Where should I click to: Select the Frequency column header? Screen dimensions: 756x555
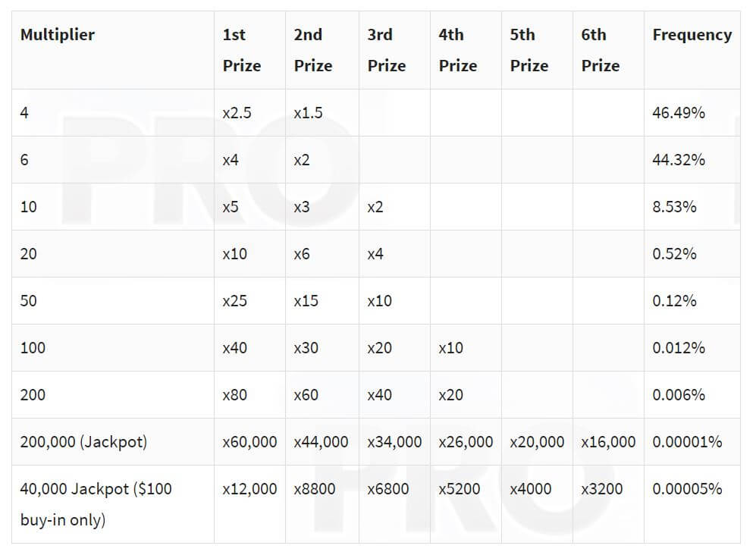point(692,35)
